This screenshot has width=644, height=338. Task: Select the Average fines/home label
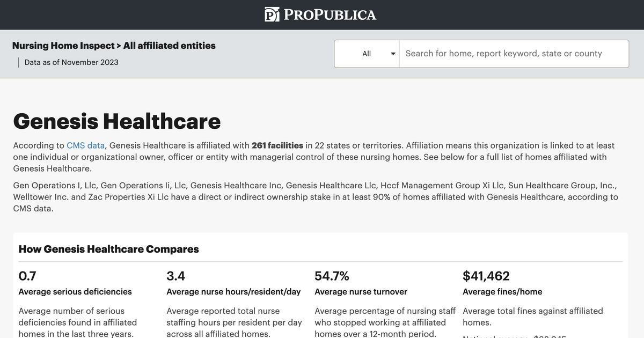502,292
